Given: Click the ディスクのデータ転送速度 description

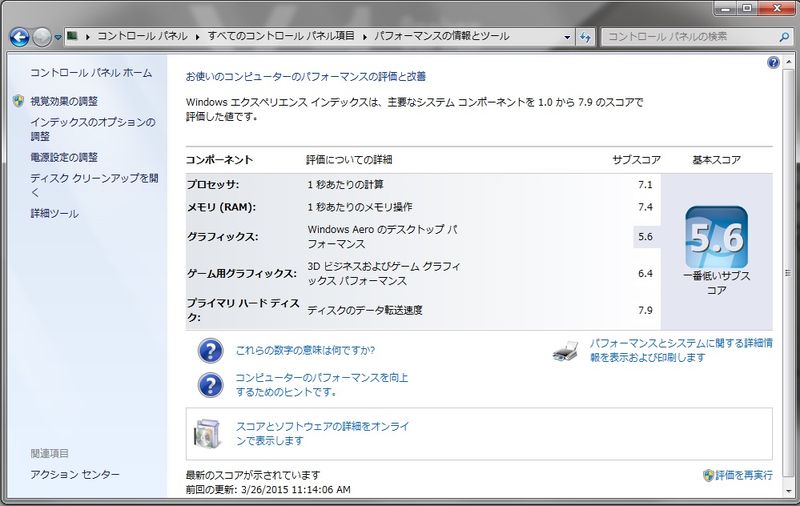Looking at the screenshot, I should click(x=365, y=310).
